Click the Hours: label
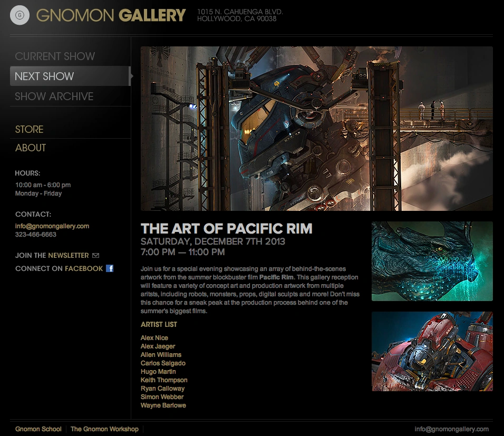This screenshot has height=436, width=504. tap(27, 173)
